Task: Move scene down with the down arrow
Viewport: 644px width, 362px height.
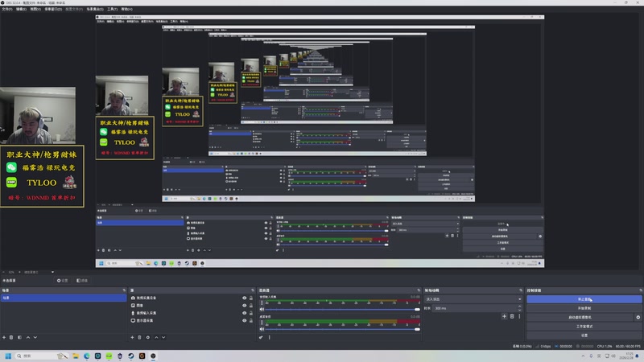Action: [x=35, y=337]
